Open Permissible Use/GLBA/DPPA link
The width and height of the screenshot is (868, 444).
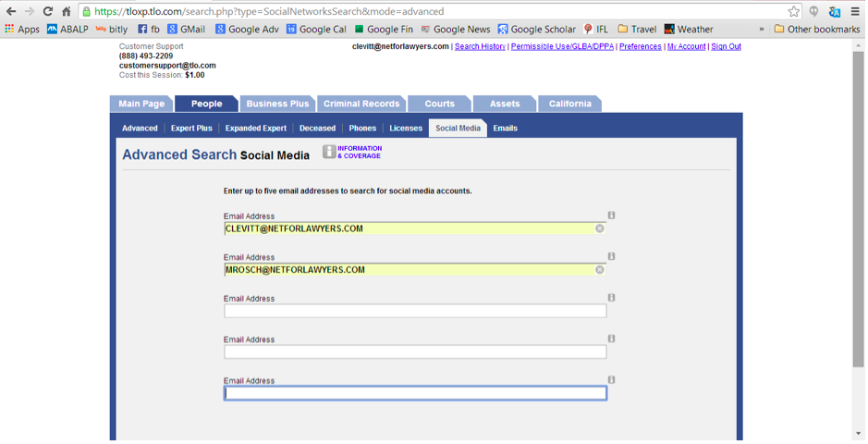point(562,46)
